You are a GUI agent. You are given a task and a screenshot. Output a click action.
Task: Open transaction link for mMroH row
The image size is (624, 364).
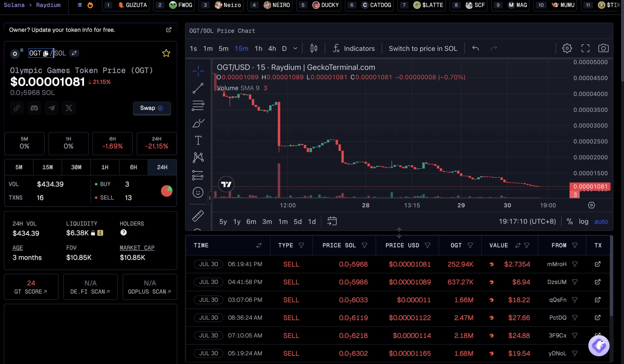point(598,264)
